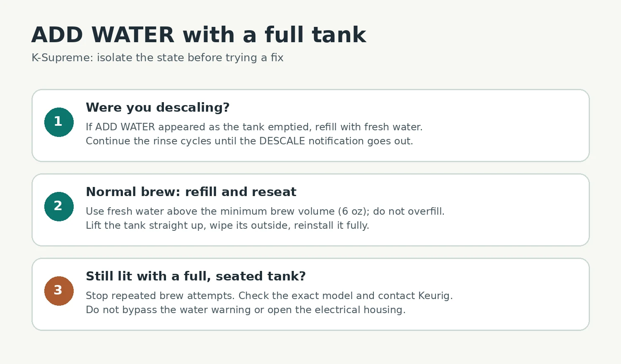
Task: Click the orange step 3 circle
Action: [x=59, y=291]
